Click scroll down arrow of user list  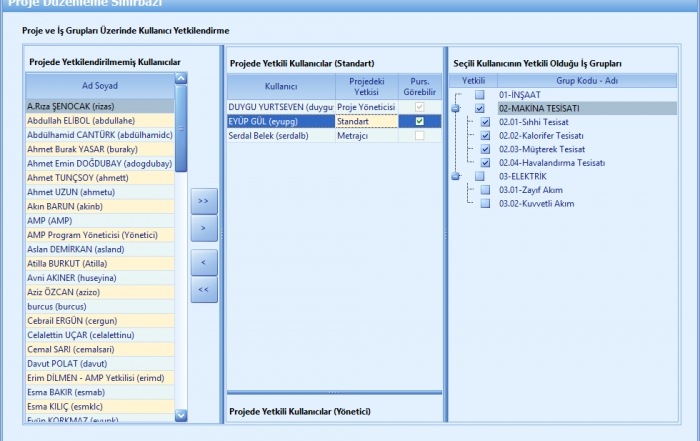pyautogui.click(x=181, y=414)
